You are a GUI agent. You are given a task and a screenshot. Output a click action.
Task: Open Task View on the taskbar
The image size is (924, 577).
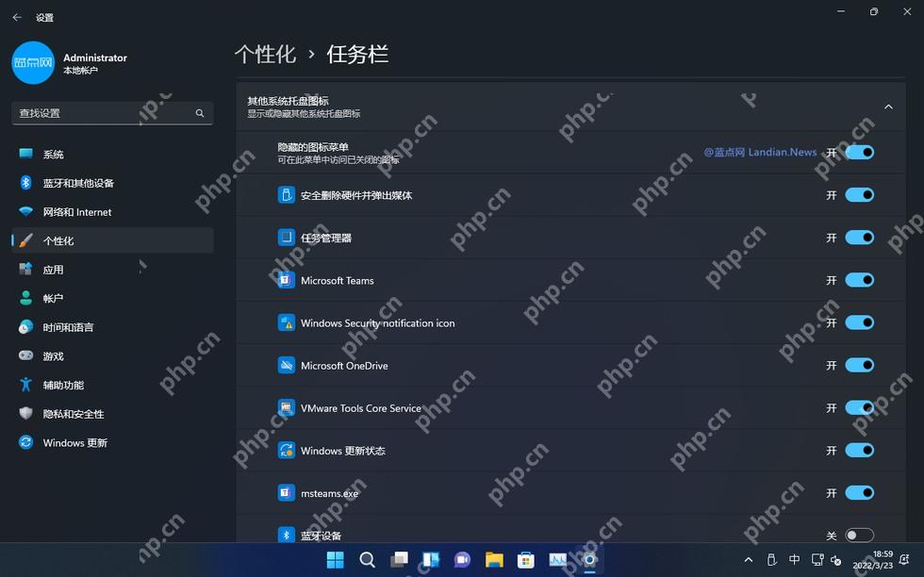pos(399,559)
